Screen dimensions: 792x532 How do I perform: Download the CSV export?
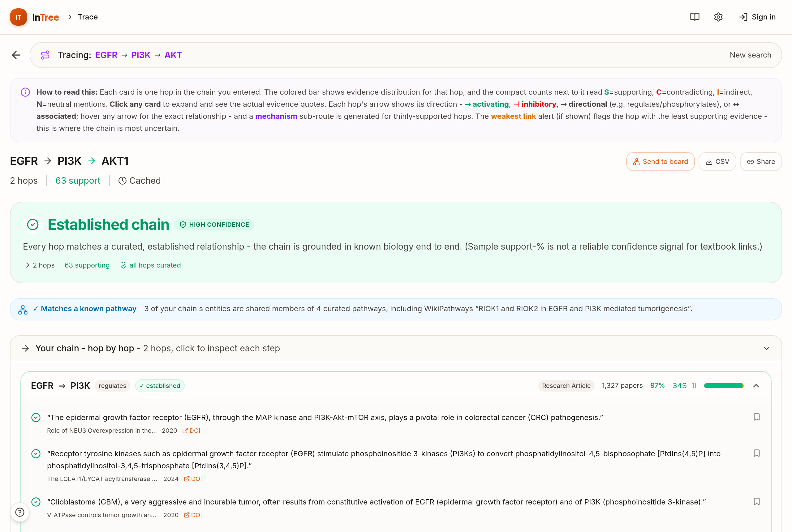tap(717, 161)
